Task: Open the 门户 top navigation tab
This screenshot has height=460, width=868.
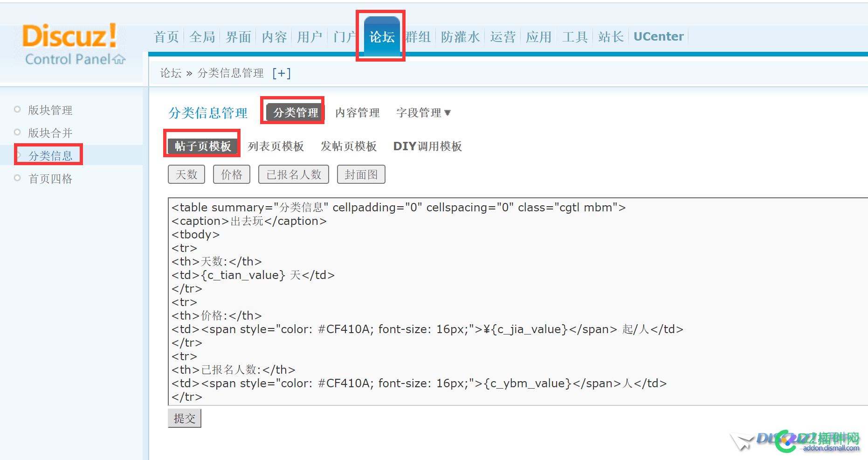Action: [344, 37]
